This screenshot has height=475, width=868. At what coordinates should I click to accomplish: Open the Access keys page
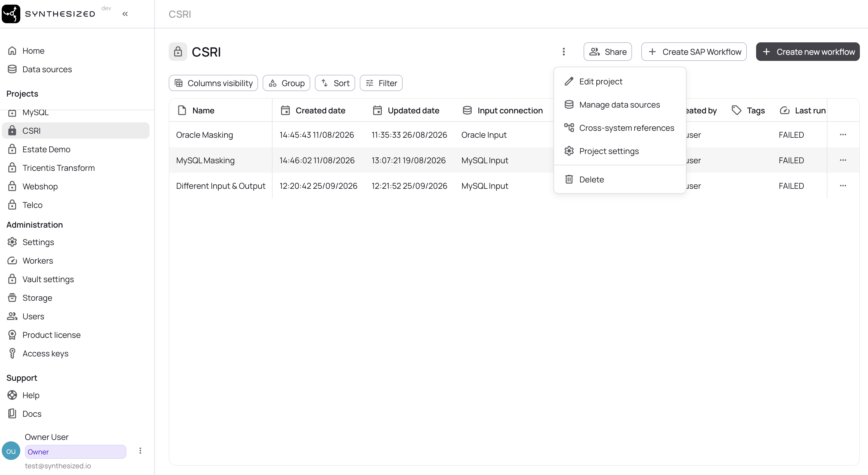[75, 353]
